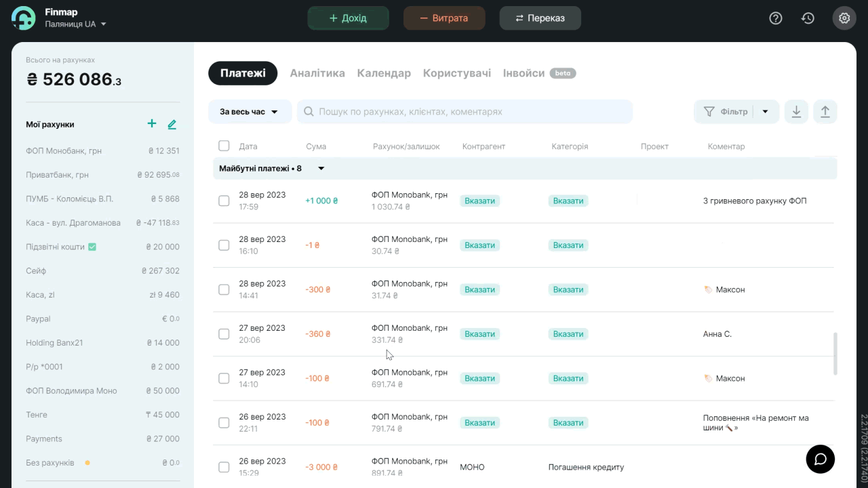Viewport: 868px width, 488px height.
Task: Switch to the Платежі tab
Action: coord(243,73)
